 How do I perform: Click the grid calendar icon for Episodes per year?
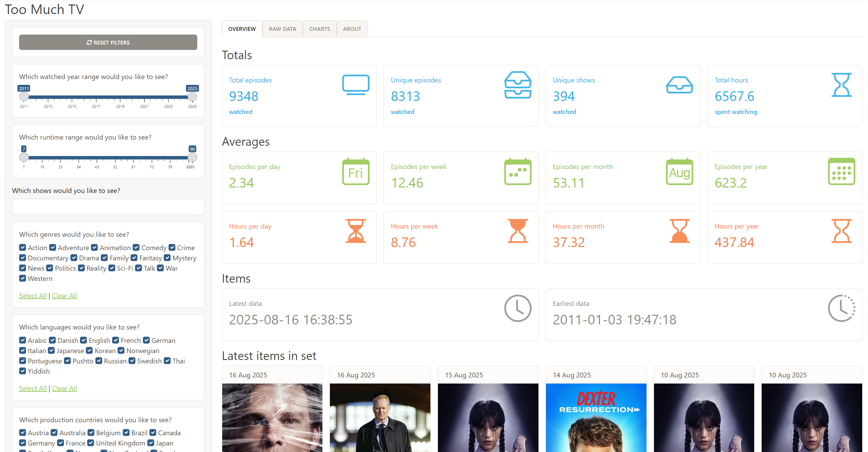point(841,171)
